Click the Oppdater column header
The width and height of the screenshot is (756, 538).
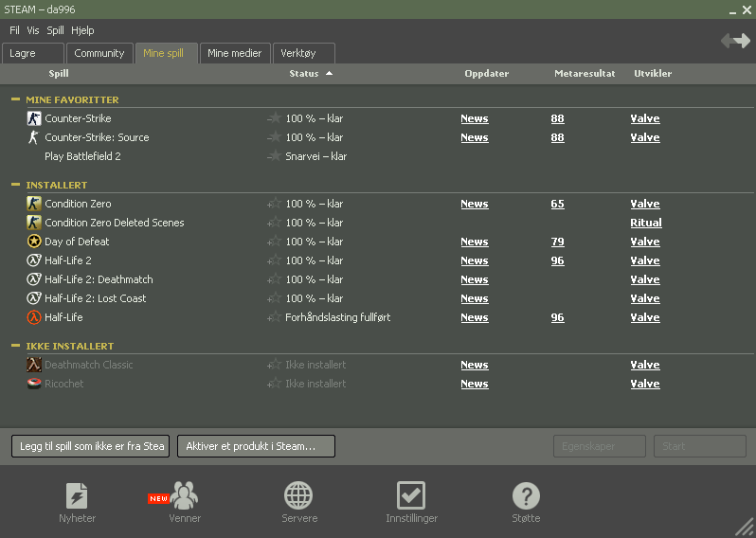487,73
